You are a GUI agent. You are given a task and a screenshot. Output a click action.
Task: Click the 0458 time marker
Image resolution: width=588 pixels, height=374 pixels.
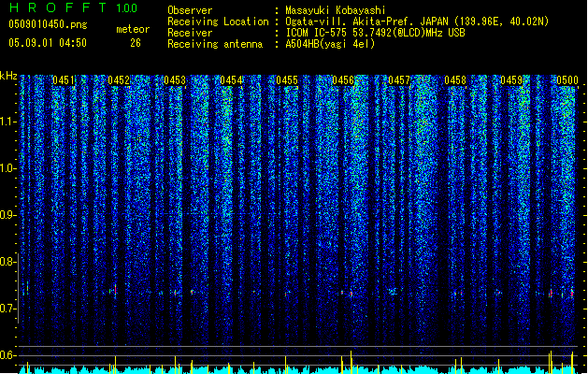point(455,80)
